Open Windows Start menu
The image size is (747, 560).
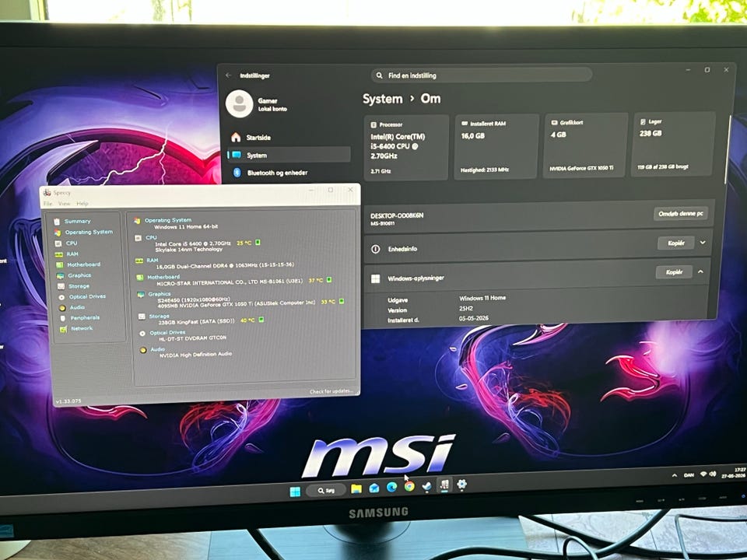(295, 491)
